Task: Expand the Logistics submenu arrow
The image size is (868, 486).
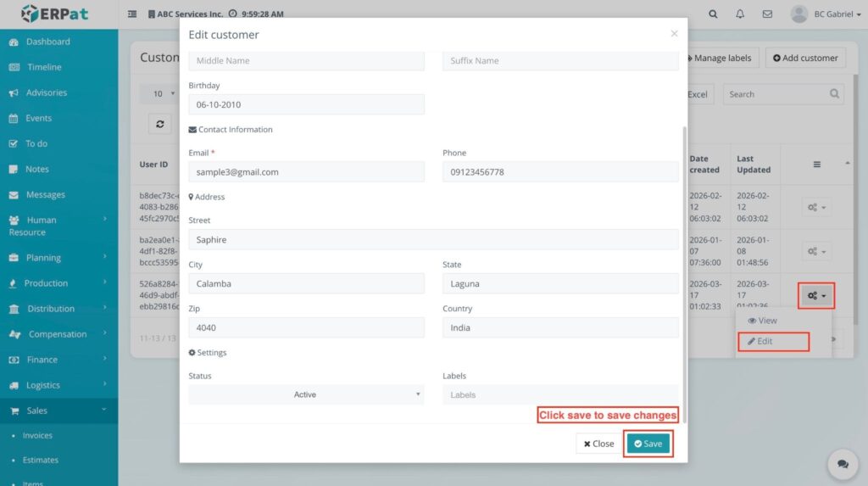Action: (x=104, y=384)
